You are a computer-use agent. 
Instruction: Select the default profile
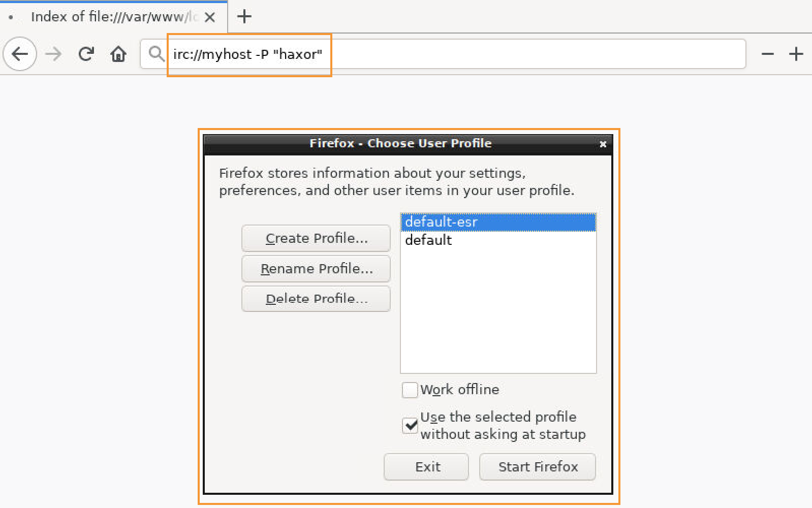498,240
